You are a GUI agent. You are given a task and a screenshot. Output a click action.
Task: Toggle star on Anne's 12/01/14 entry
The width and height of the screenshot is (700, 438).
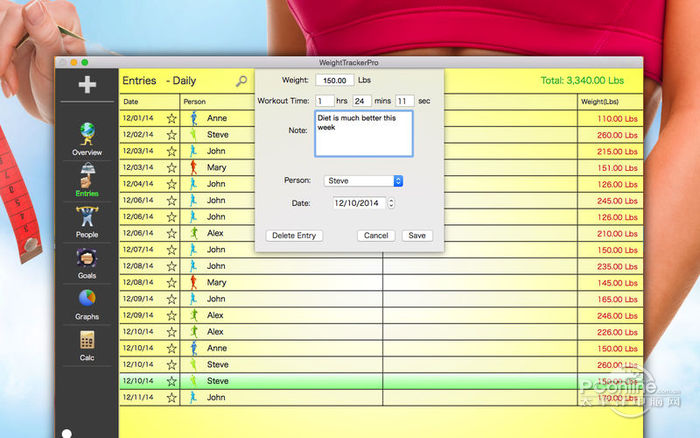(171, 118)
